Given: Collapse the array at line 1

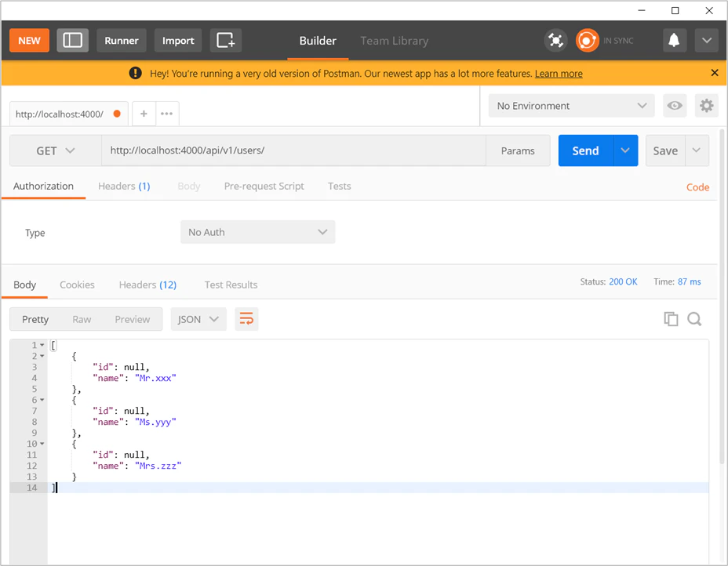Looking at the screenshot, I should [42, 345].
